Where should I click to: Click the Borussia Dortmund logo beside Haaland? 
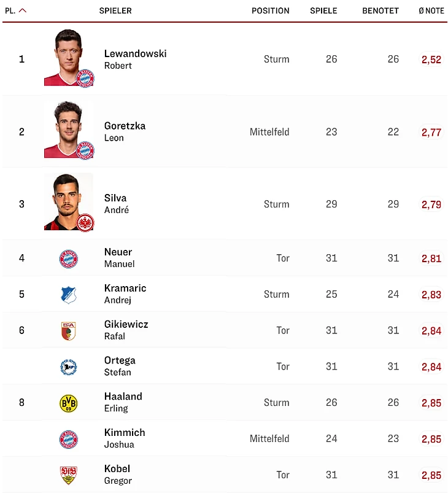(69, 403)
